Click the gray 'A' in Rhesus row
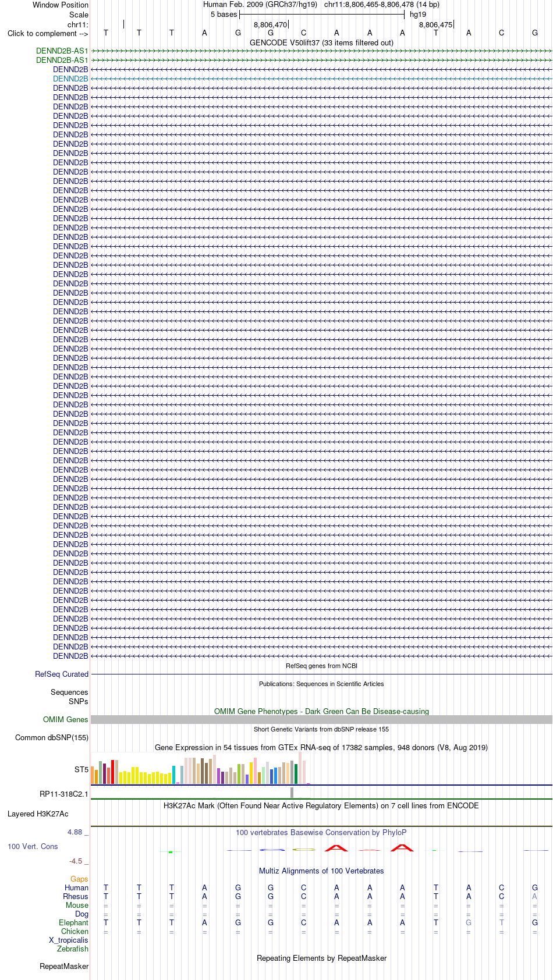Screen dimensions: 553x980 [534, 896]
